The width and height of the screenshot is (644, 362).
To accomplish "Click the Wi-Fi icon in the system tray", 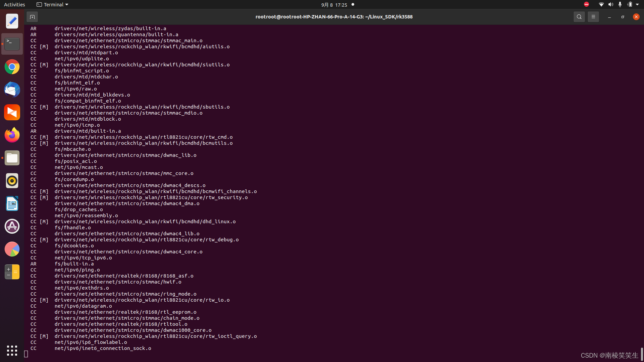I will coord(601,4).
